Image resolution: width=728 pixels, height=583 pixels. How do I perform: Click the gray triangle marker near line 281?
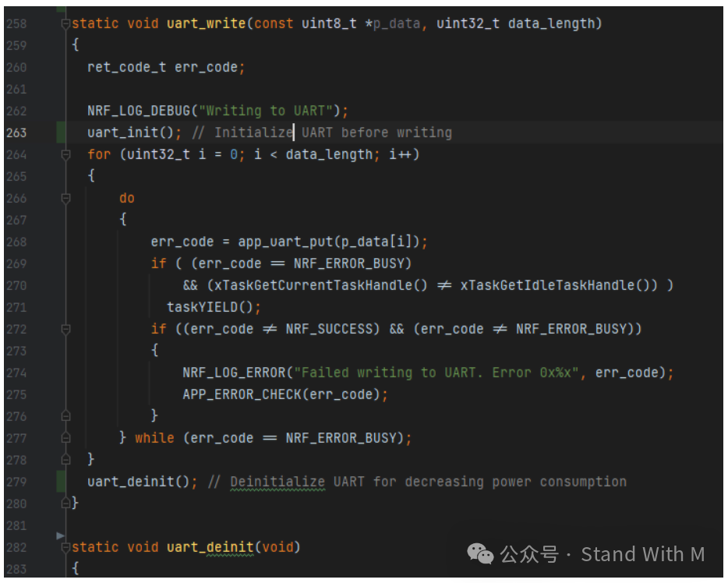coord(60,535)
